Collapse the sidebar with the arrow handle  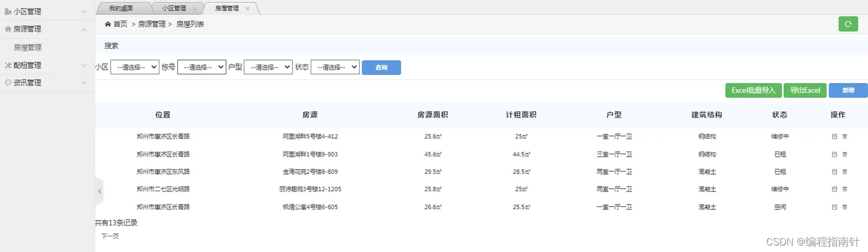click(99, 191)
